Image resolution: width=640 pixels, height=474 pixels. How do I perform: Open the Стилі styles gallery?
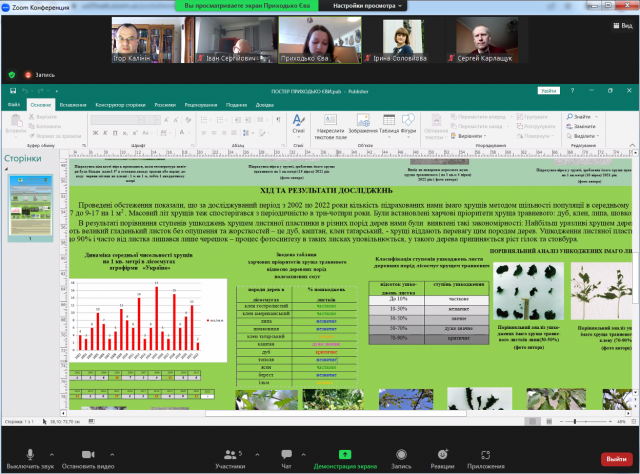pos(298,124)
